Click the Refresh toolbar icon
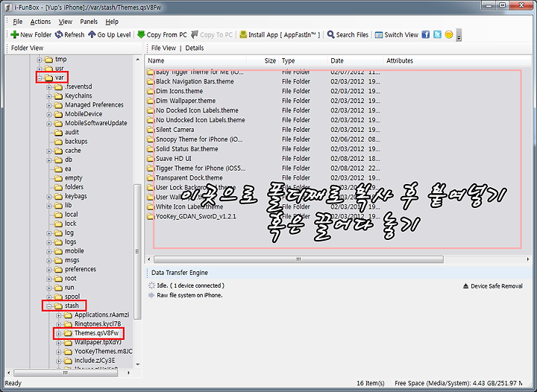 pos(59,34)
